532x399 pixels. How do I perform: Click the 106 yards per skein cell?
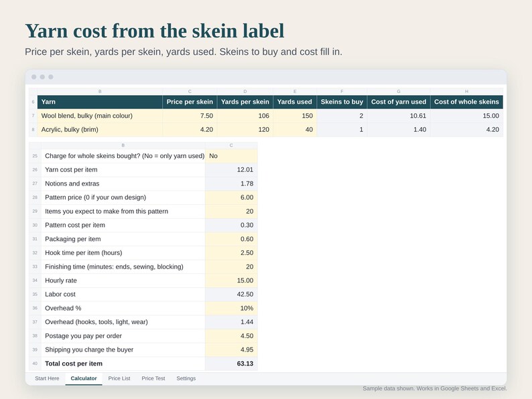pos(245,116)
